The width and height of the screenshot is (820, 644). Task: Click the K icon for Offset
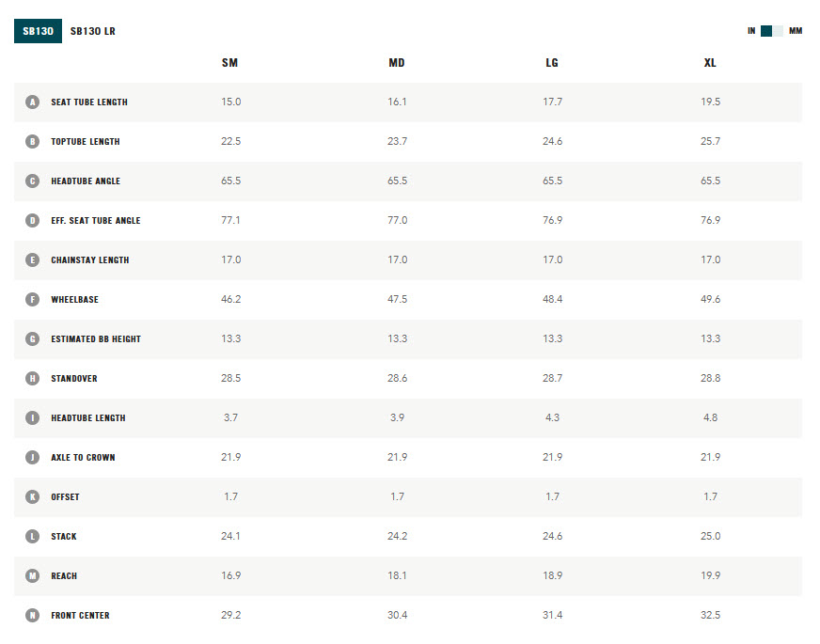[32, 496]
